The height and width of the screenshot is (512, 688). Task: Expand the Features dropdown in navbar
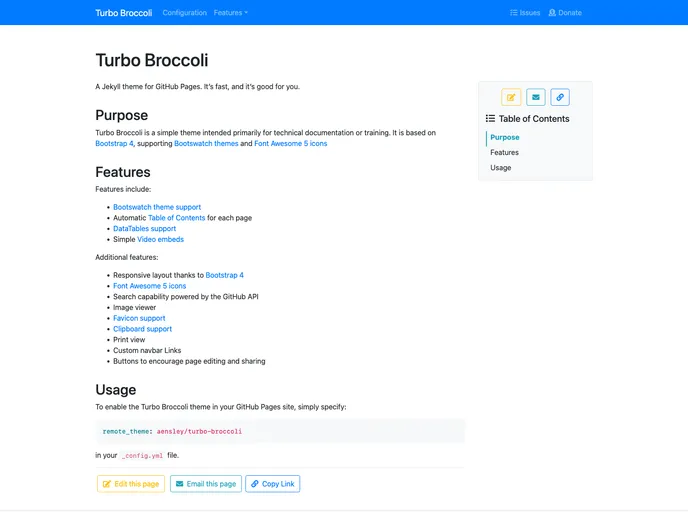coord(231,13)
